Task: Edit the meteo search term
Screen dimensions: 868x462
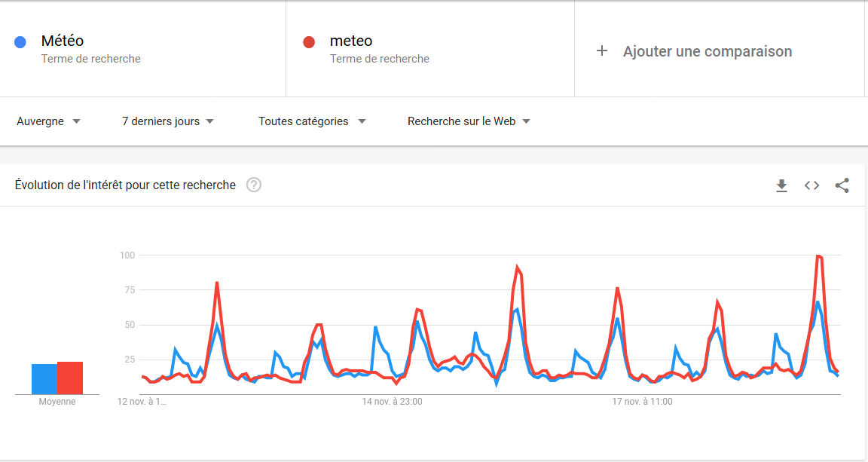Action: point(351,41)
